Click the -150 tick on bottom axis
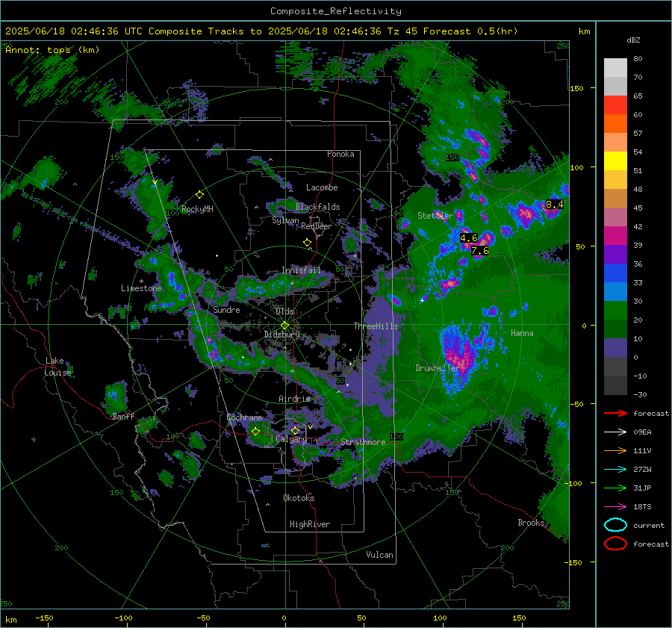The width and height of the screenshot is (672, 628). 44,618
